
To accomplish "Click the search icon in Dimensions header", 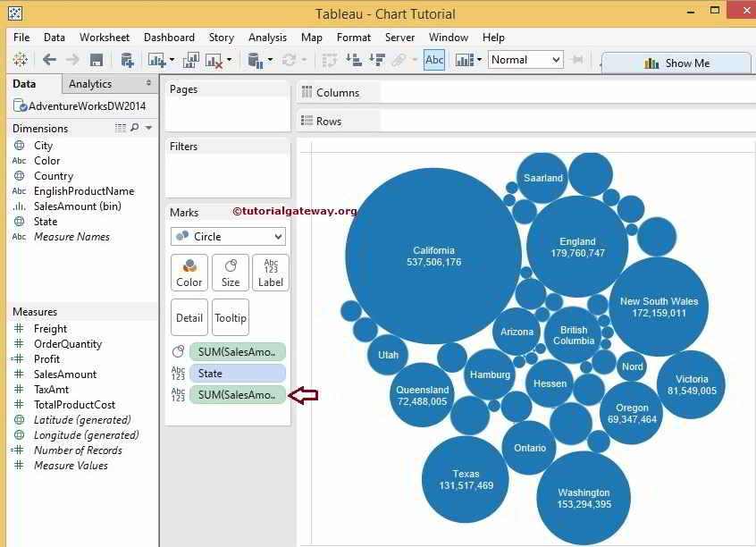I will coord(135,129).
